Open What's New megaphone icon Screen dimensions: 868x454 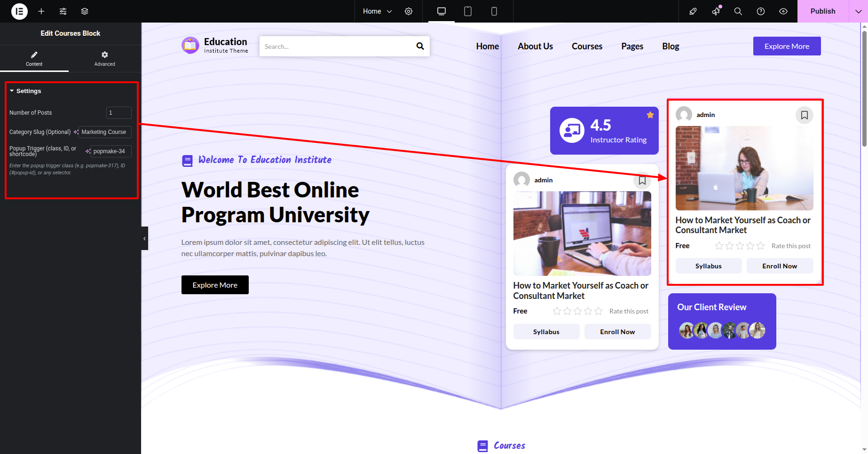point(716,11)
